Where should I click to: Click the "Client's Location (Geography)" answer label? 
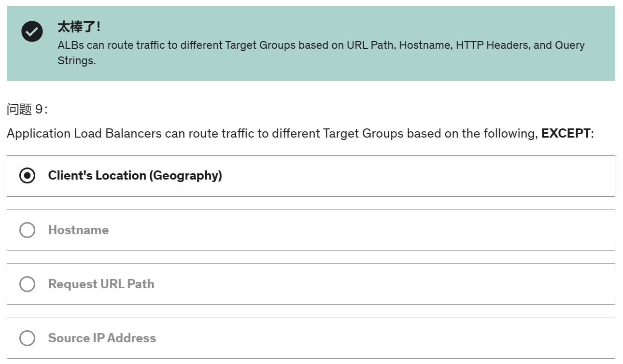(135, 176)
